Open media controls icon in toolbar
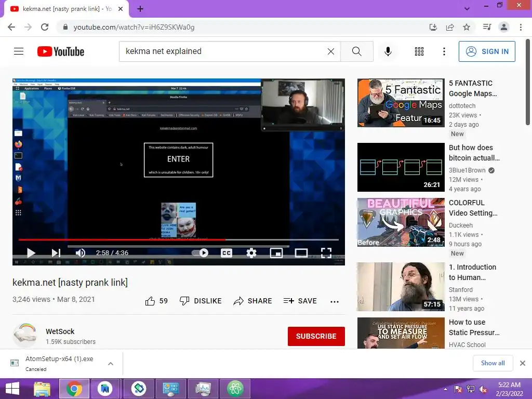The height and width of the screenshot is (399, 532). coord(487,27)
